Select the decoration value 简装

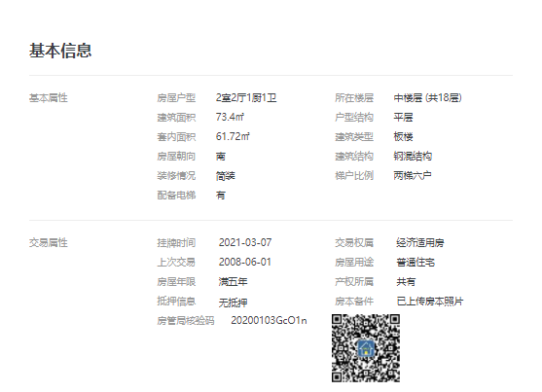click(x=226, y=176)
